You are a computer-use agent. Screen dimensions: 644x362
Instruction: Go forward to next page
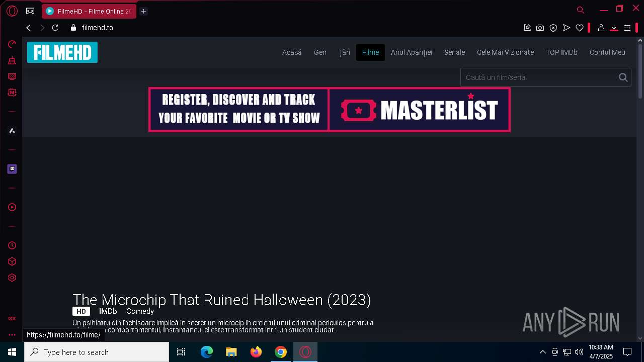tap(42, 28)
